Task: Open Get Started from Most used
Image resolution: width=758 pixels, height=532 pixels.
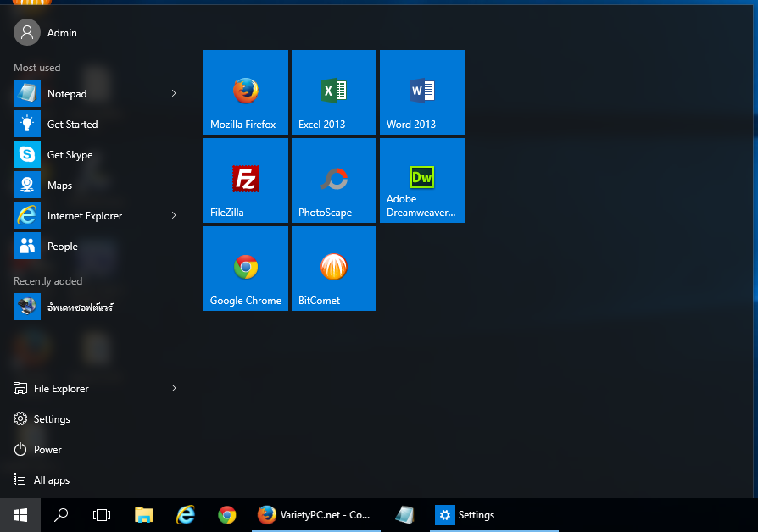Action: (96, 125)
